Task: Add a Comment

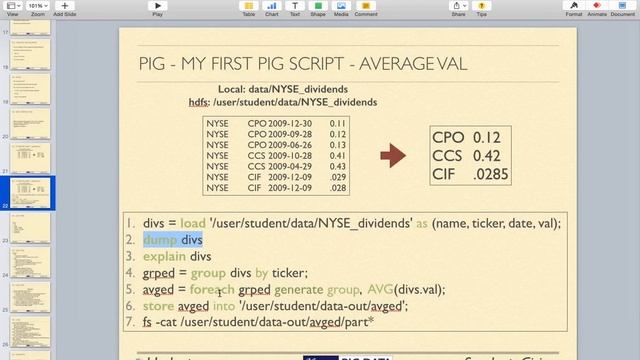Action: (x=366, y=6)
